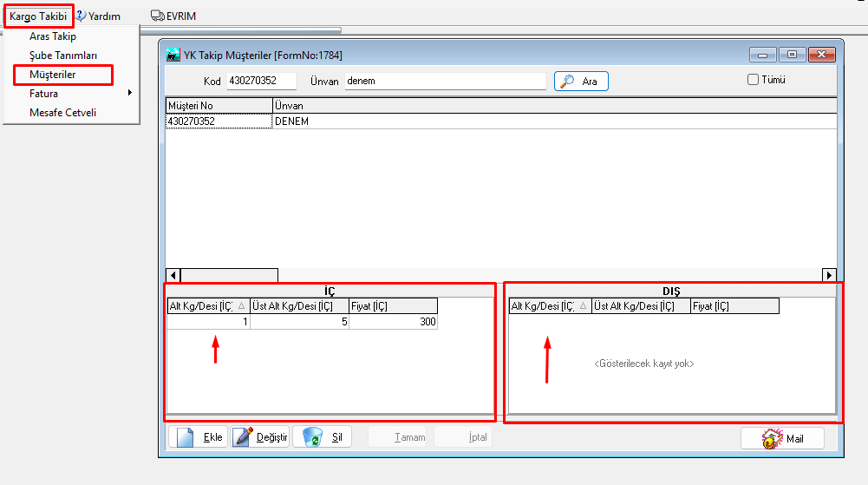Click the Ekle new document icon
This screenshot has width=868, height=485.
click(x=183, y=437)
